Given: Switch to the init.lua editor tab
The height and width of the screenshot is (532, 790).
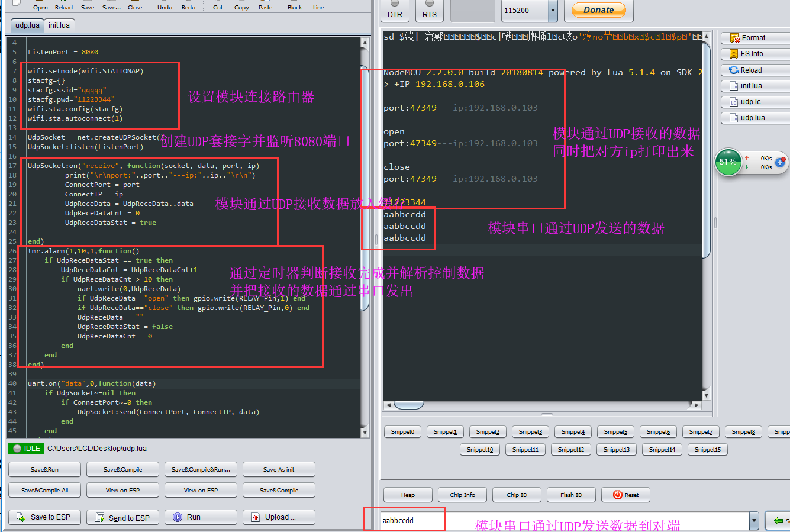Looking at the screenshot, I should 59,25.
